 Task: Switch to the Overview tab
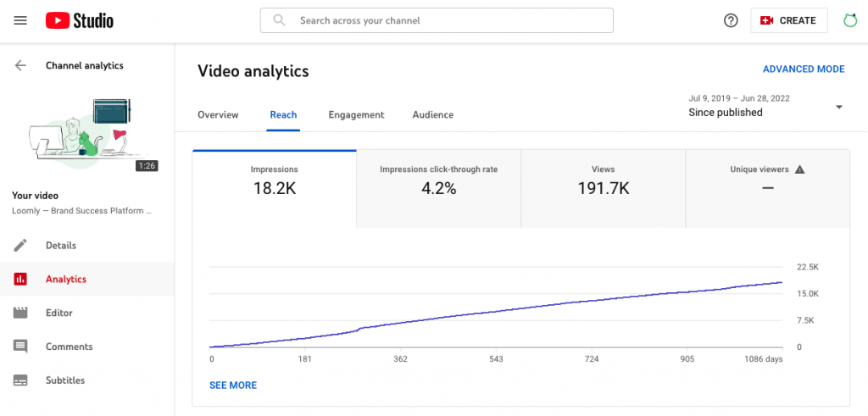[218, 115]
